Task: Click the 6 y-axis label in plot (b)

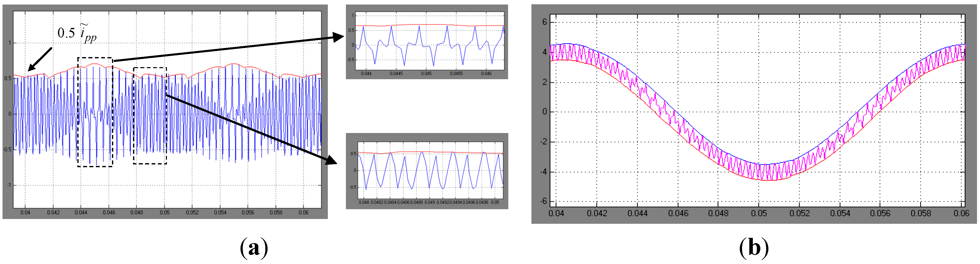Action: (x=544, y=22)
